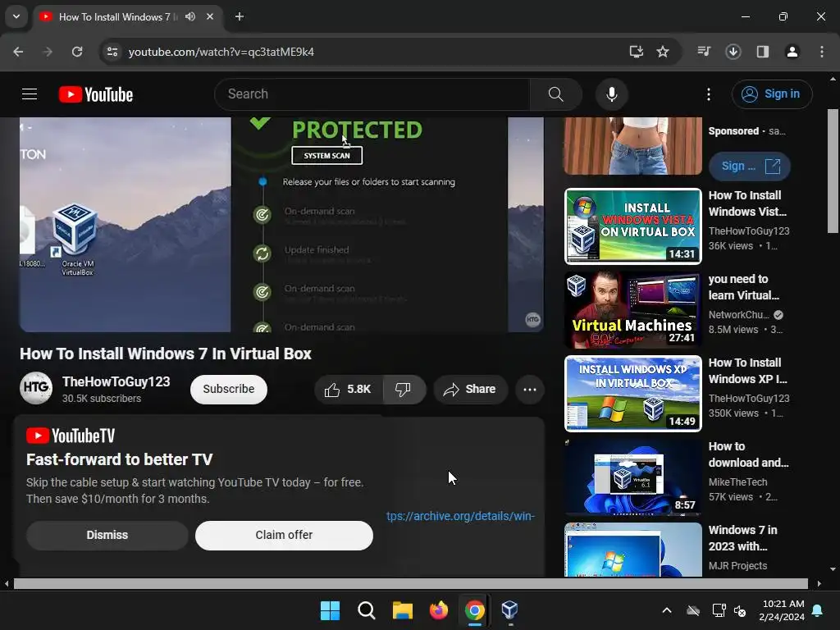Open taskbar Search

[x=367, y=610]
